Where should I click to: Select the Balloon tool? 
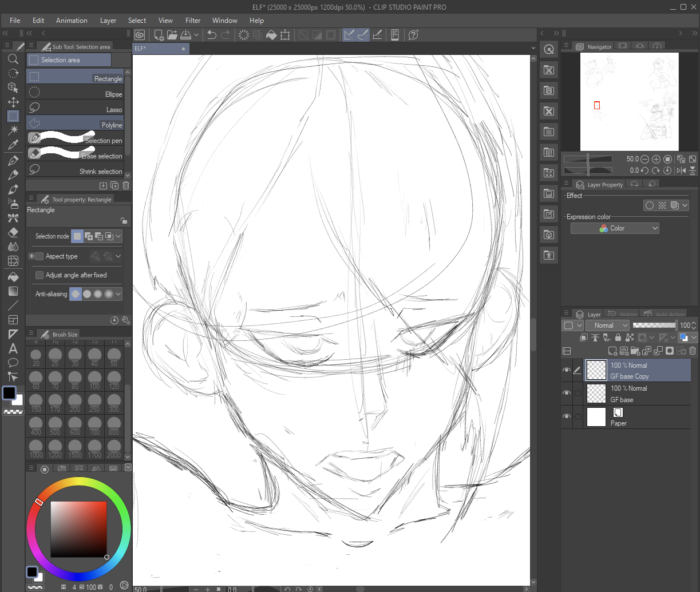point(13,363)
